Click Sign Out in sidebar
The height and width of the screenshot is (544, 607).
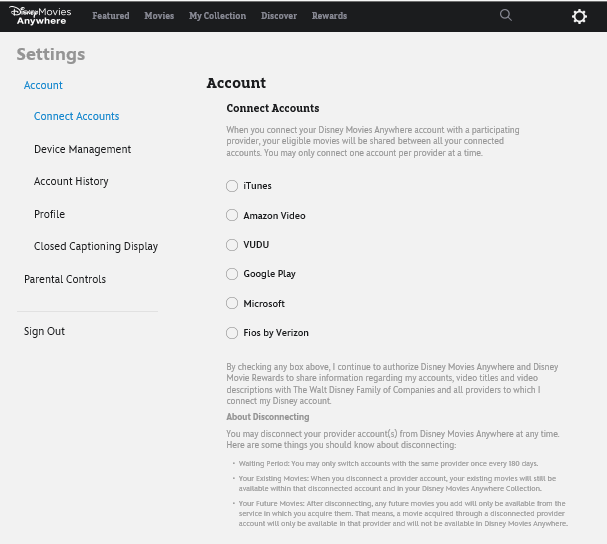44,332
